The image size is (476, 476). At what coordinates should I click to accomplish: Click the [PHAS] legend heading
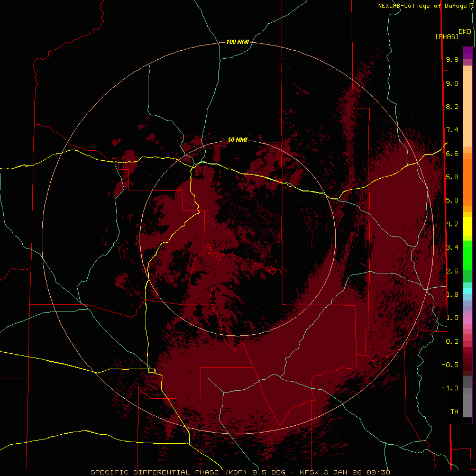click(447, 36)
